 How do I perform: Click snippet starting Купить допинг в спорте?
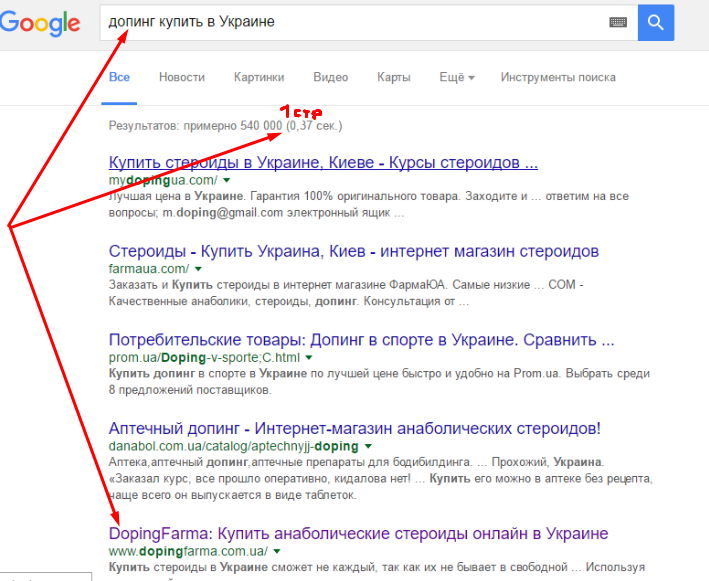tap(379, 382)
